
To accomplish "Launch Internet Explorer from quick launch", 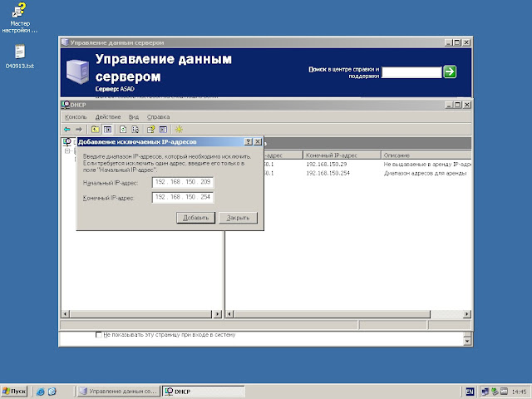I will tap(41, 392).
